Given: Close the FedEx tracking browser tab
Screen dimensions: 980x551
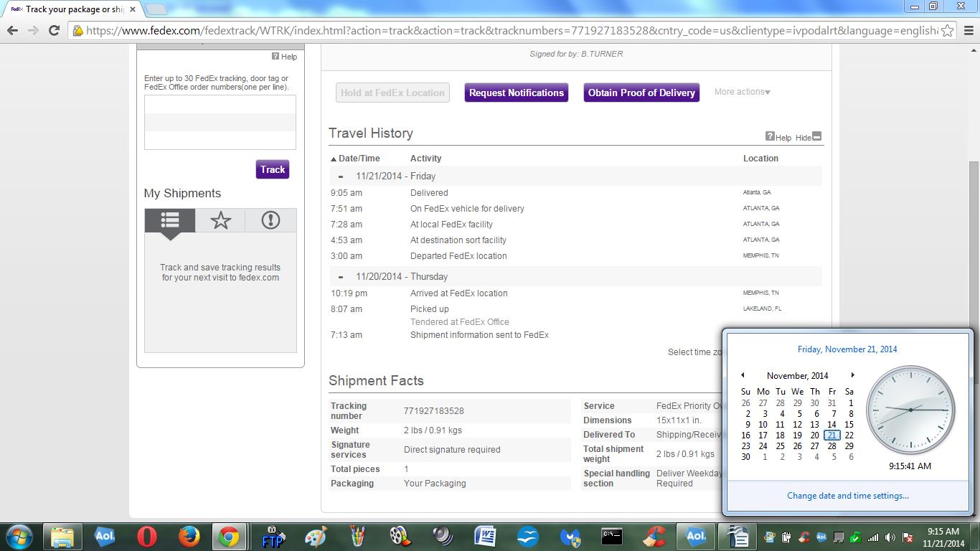Looking at the screenshot, I should 133,9.
